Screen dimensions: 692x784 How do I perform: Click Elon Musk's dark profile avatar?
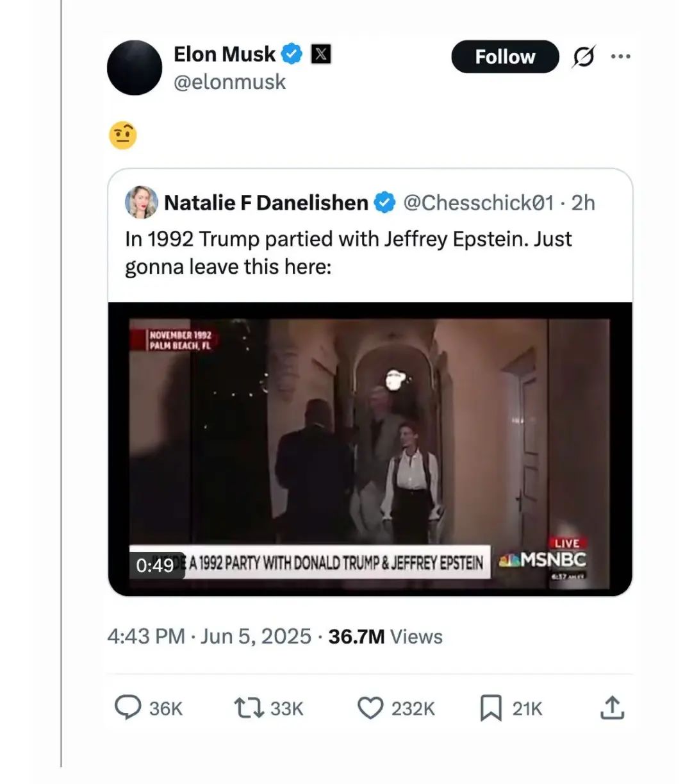tap(135, 68)
